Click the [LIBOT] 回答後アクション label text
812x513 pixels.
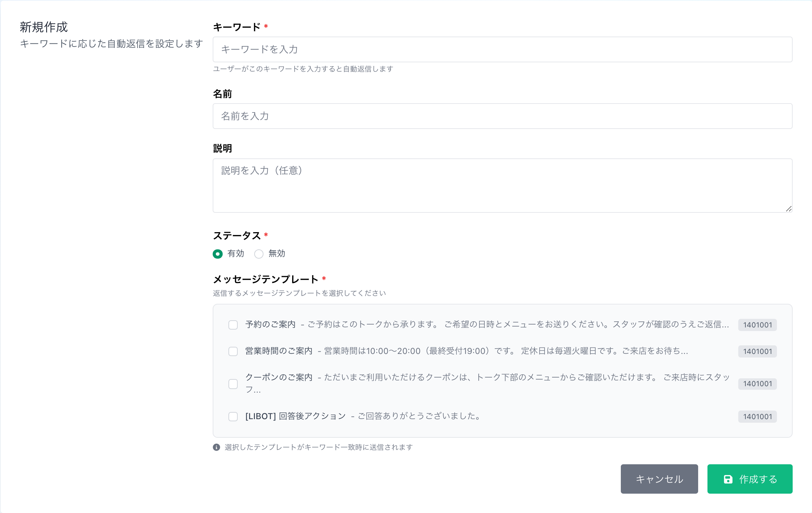[x=295, y=416]
